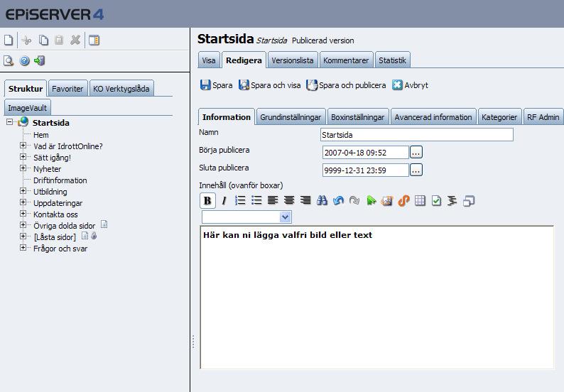Click the gray X delete icon
This screenshot has height=392, width=564.
(75, 40)
